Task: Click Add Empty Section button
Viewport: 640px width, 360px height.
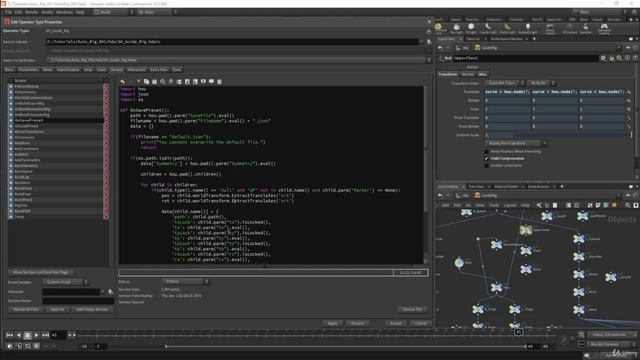Action: pyautogui.click(x=92, y=309)
